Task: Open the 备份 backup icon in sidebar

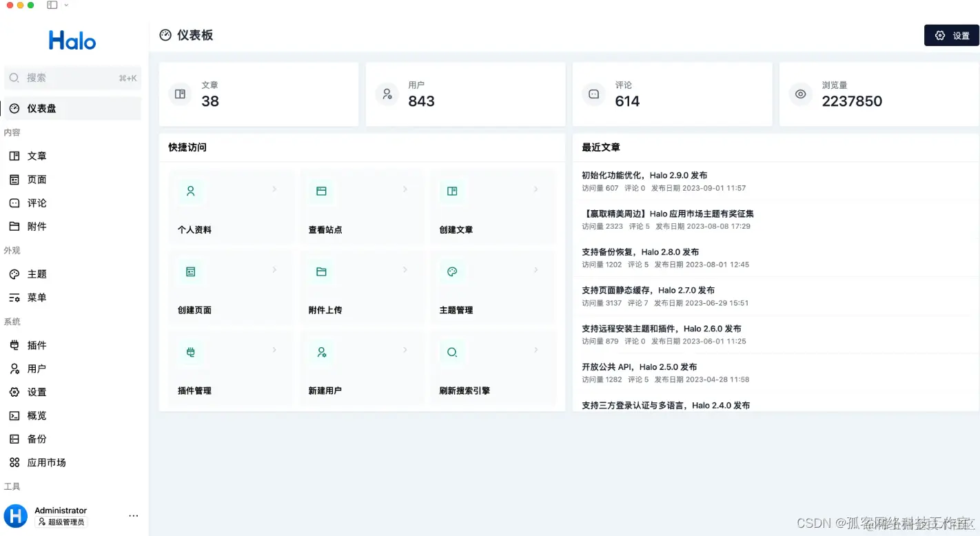Action: pos(14,438)
